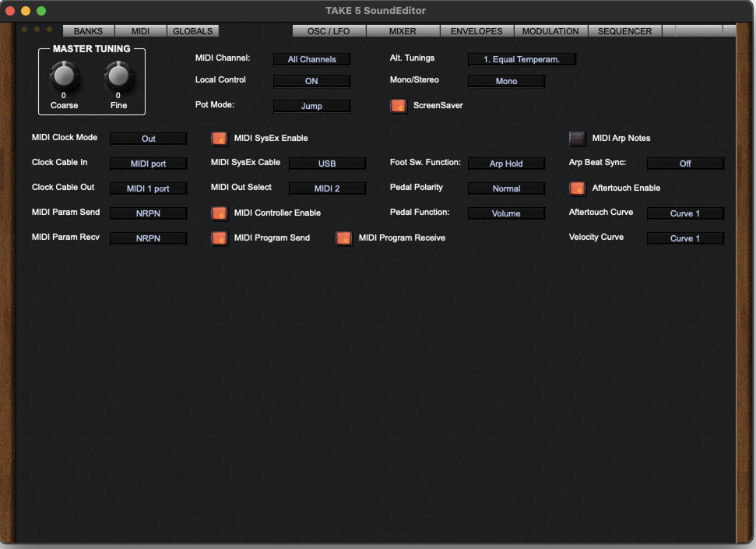Open the Alt. Tunings selector
Image resolution: width=756 pixels, height=549 pixels.
coord(522,59)
